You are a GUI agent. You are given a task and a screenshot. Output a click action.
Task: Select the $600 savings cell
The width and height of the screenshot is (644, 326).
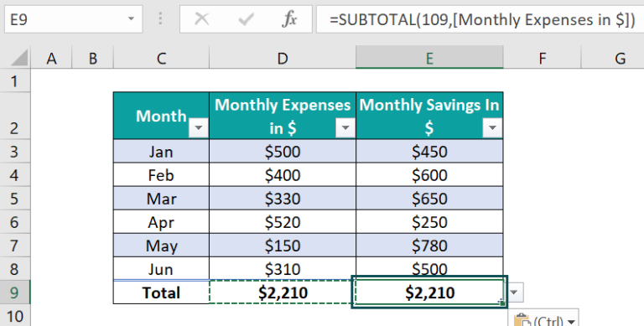pos(429,175)
